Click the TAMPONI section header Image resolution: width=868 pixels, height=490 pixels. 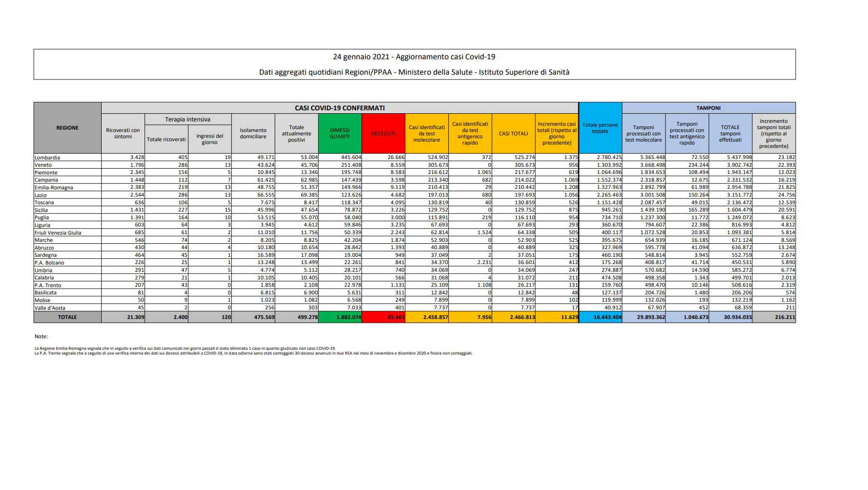tap(708, 108)
